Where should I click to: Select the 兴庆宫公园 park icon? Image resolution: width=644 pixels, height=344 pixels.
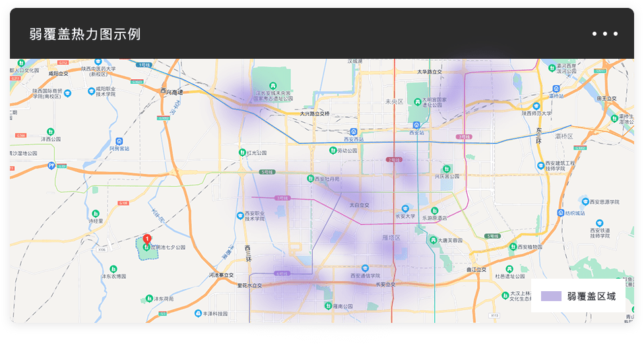(x=447, y=169)
